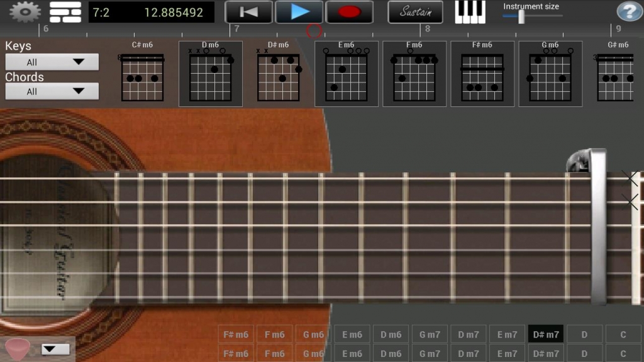Tap E m6 in bottom chord row
This screenshot has height=362, width=644.
coord(352,353)
